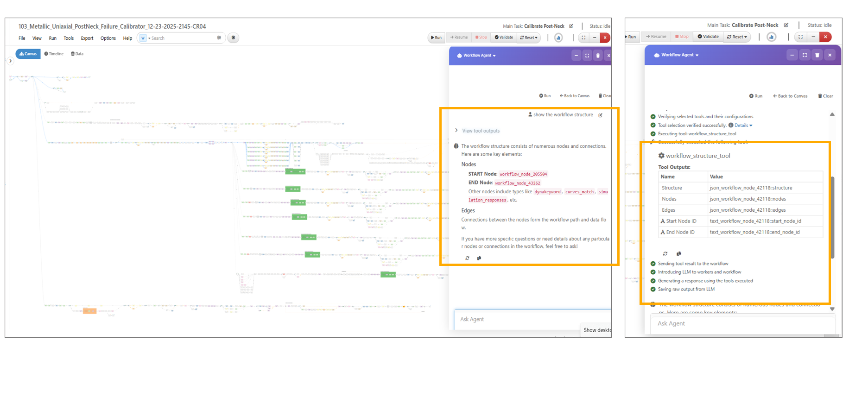868x404 pixels.
Task: Click the copy icon under workflow_structure_tool table
Action: coord(678,254)
